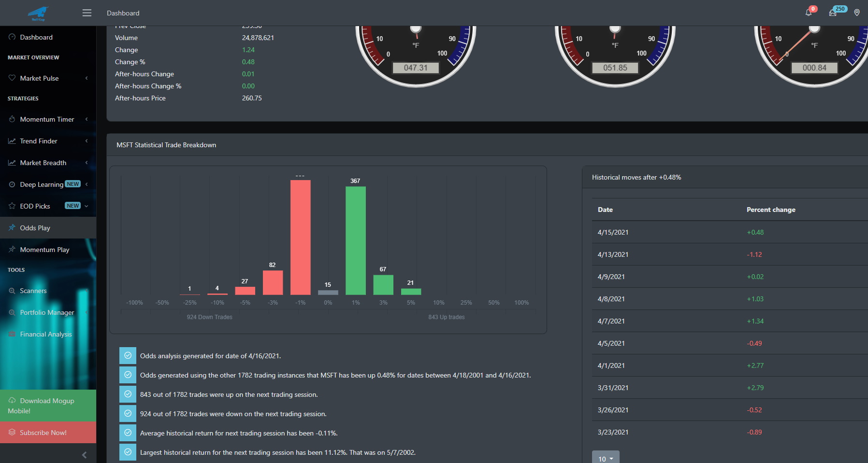Open the notifications bell icon
This screenshot has width=868, height=463.
(x=809, y=13)
